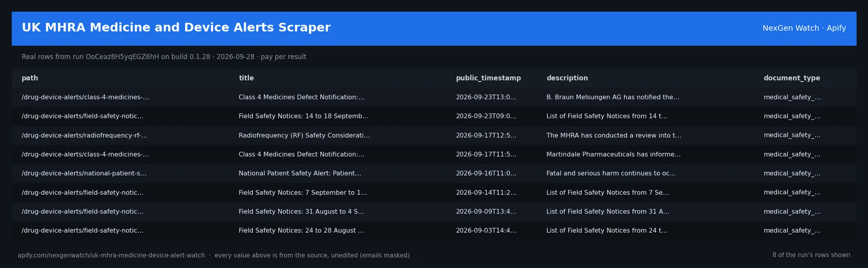Click title 'Radiofrequency (RF) Safety Considerati…'
Screen dimensions: 868x268
tap(304, 135)
